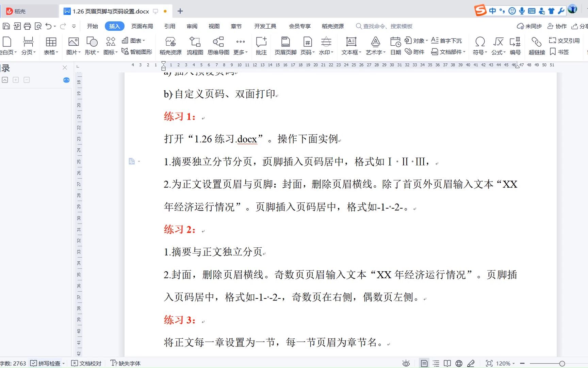588x368 pixels.
Task: Insert a 超链接 hyperlink
Action: coord(537,46)
